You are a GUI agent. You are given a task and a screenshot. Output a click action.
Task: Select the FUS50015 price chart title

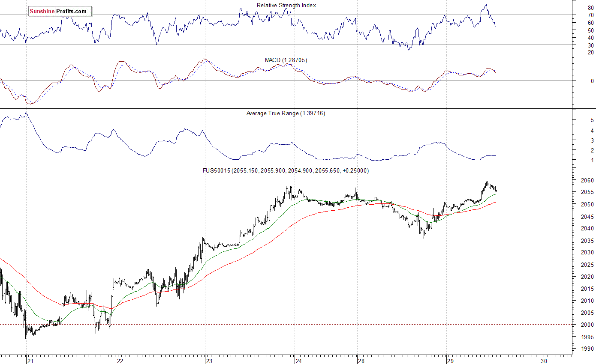coord(286,170)
